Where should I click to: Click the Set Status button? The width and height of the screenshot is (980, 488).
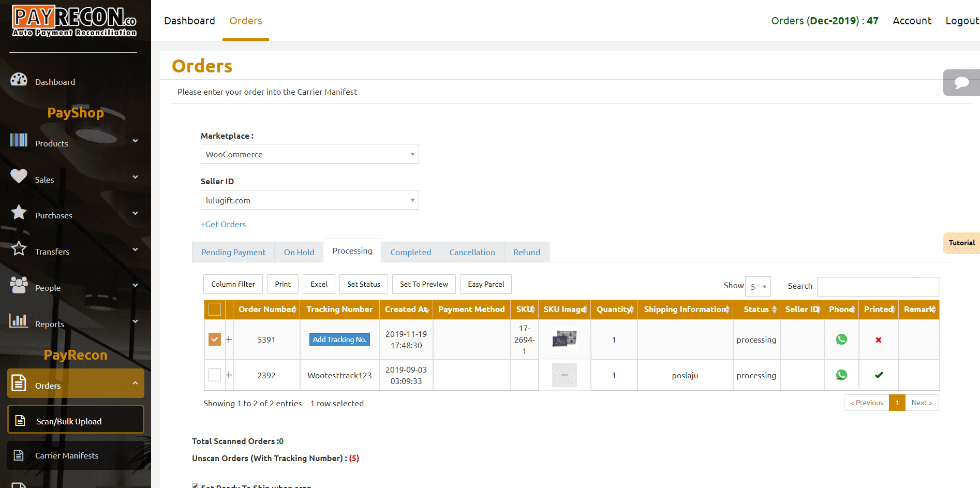[x=364, y=284]
